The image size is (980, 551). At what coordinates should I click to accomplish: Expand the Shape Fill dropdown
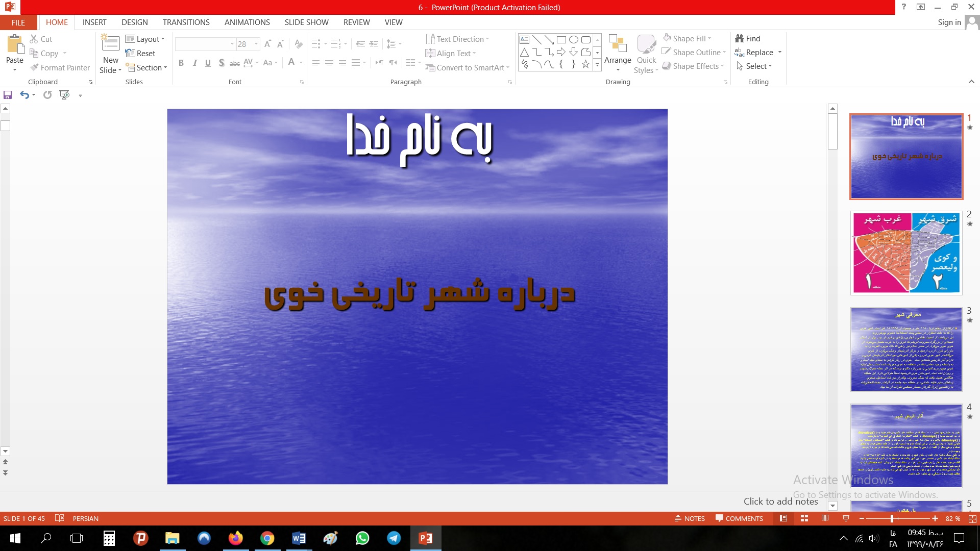pyautogui.click(x=710, y=39)
